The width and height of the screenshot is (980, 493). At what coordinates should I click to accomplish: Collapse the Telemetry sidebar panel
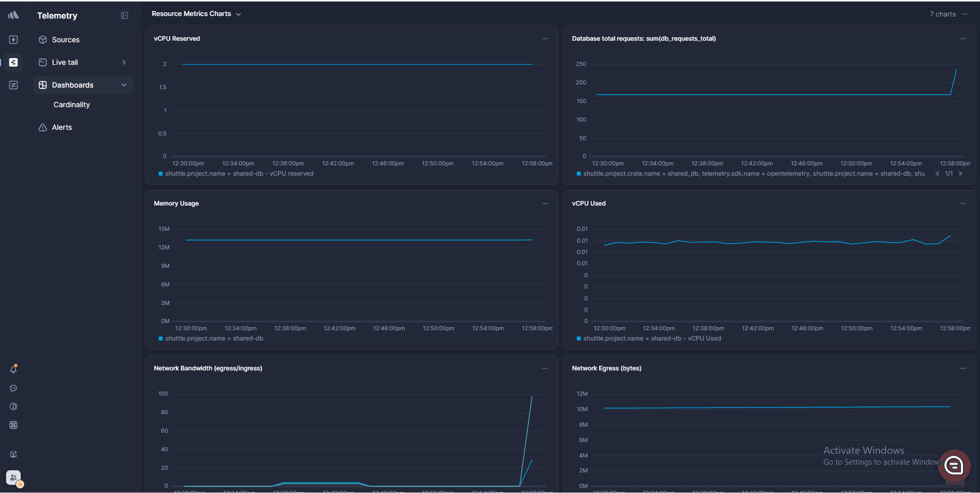(125, 15)
